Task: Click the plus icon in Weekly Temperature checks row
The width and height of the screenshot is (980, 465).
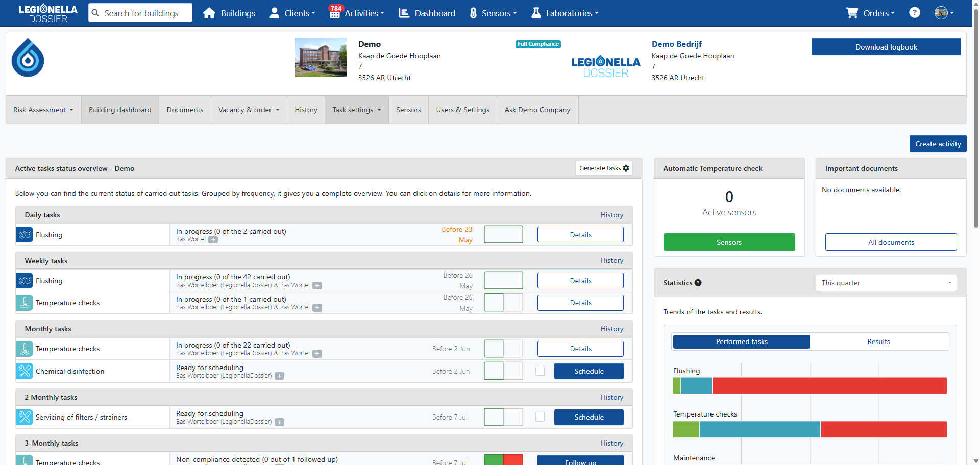Action: [x=317, y=308]
